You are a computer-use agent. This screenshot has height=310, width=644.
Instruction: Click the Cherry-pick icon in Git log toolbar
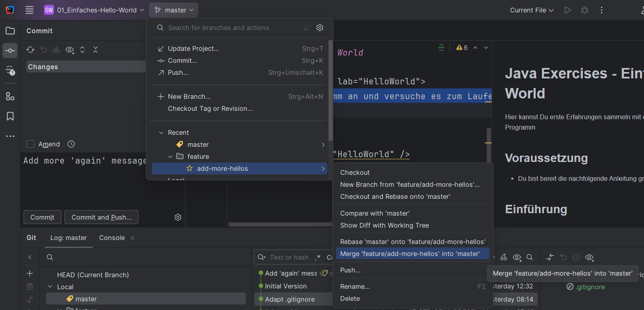coord(504,257)
